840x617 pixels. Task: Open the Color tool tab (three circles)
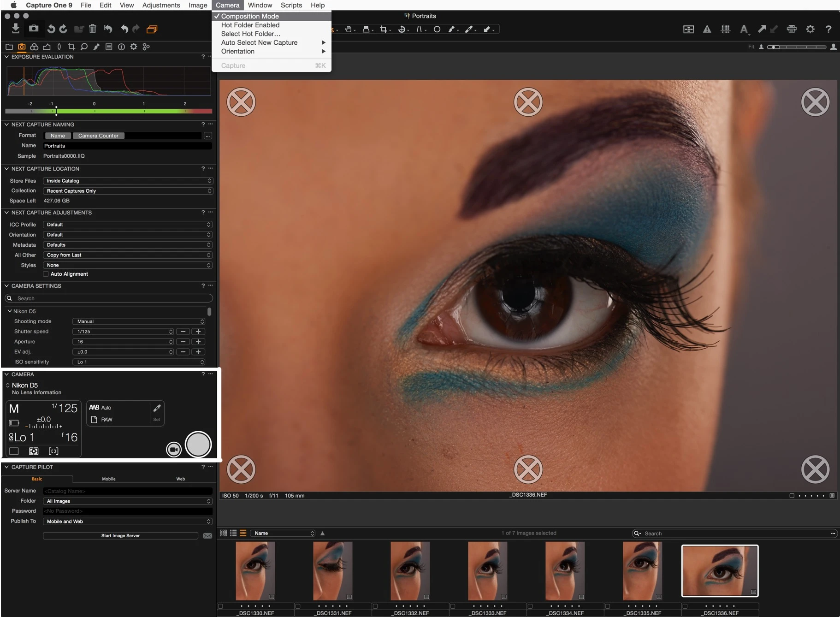(x=34, y=47)
